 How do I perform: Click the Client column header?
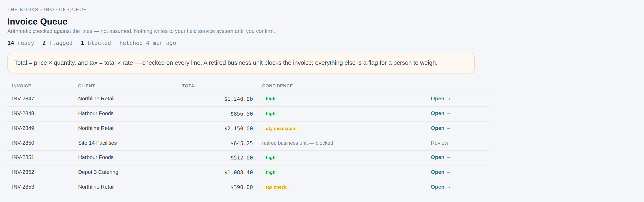[87, 86]
